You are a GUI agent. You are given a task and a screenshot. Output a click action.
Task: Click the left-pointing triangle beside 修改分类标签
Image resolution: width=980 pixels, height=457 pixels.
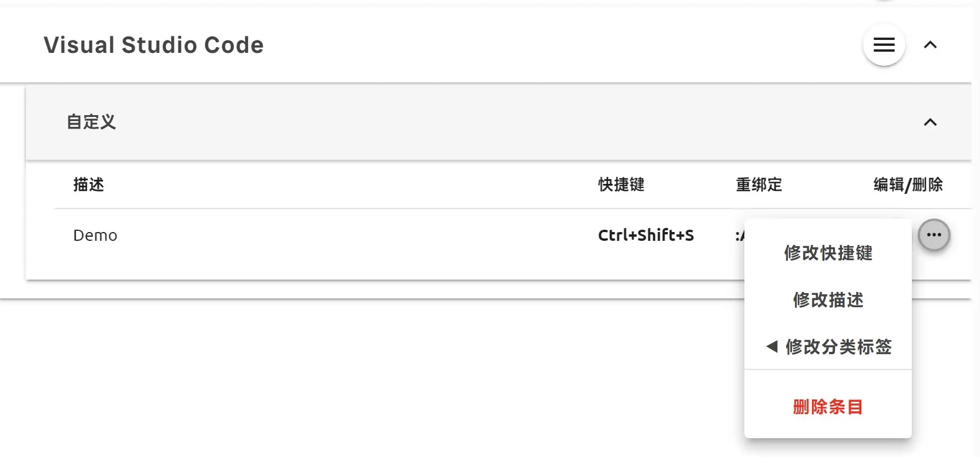coord(772,347)
